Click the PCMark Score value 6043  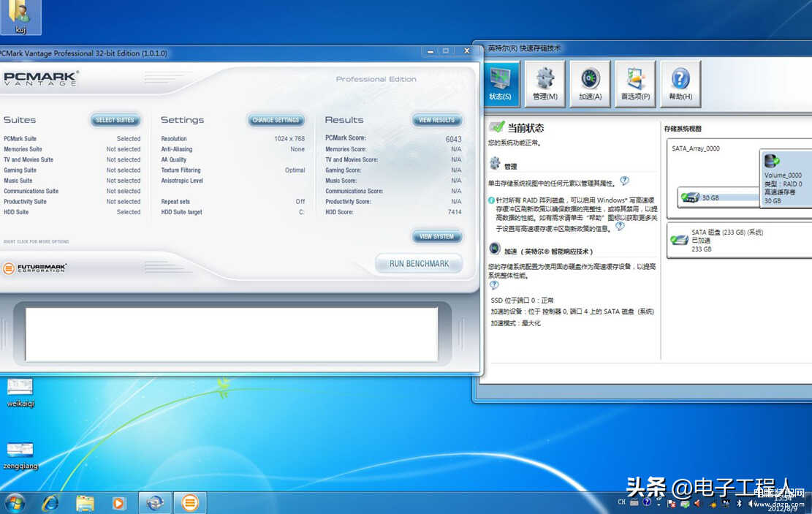453,139
